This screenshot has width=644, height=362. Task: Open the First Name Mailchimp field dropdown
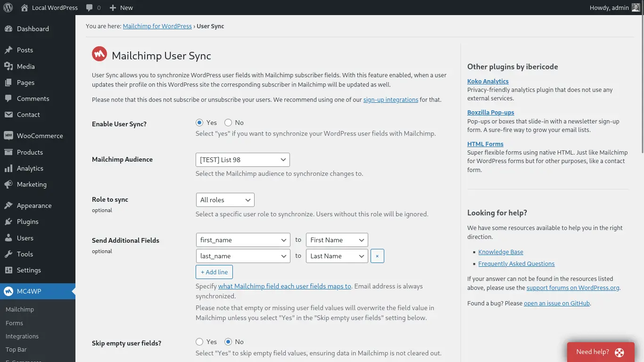[337, 240]
